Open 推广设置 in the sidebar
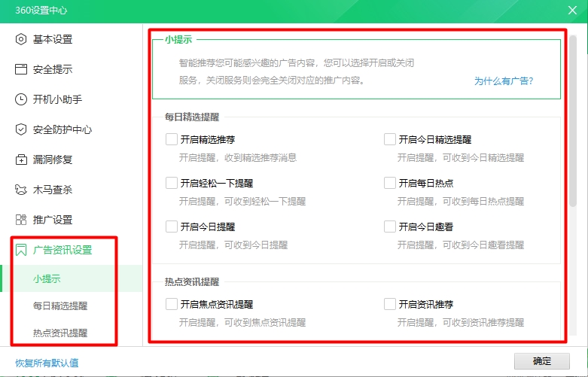This screenshot has height=377, width=588. coord(53,220)
